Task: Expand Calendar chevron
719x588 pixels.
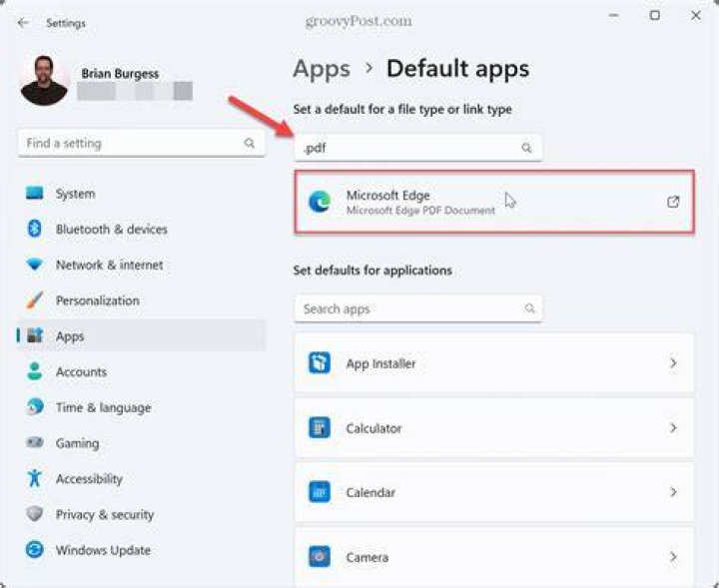Action: pos(673,492)
